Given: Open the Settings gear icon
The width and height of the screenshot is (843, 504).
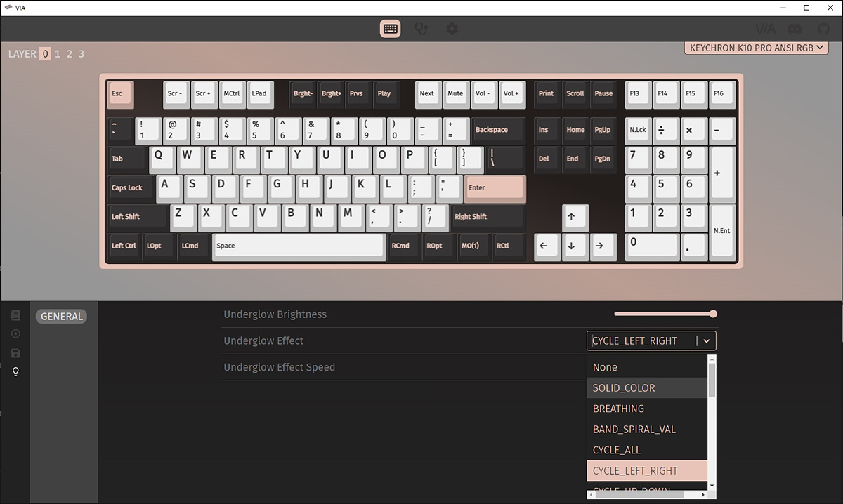Looking at the screenshot, I should click(452, 29).
